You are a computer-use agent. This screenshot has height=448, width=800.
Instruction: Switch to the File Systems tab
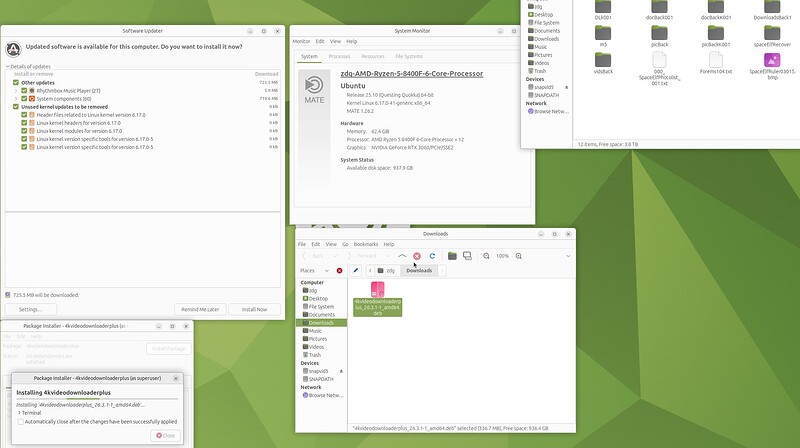409,57
